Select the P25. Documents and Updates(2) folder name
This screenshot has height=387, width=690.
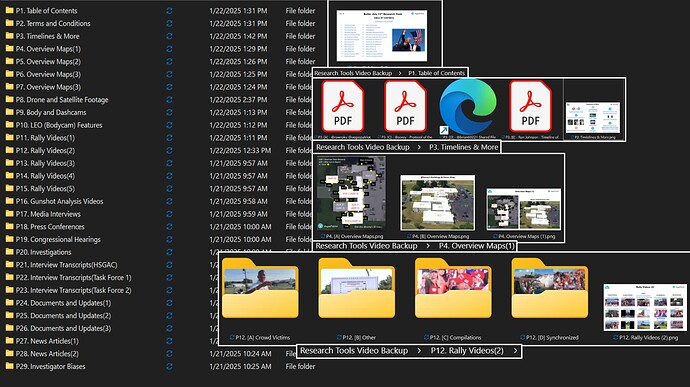click(x=63, y=316)
